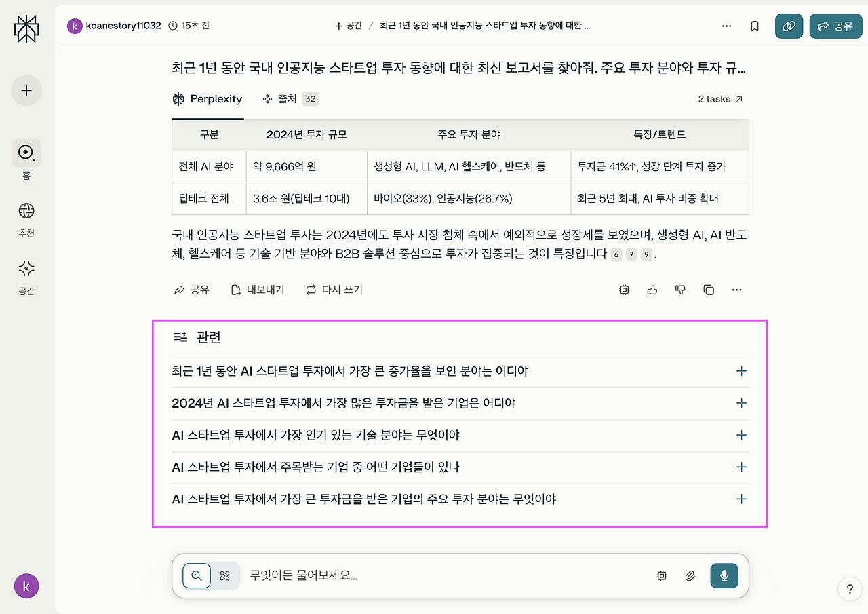Start voice input with the microphone icon

[724, 575]
